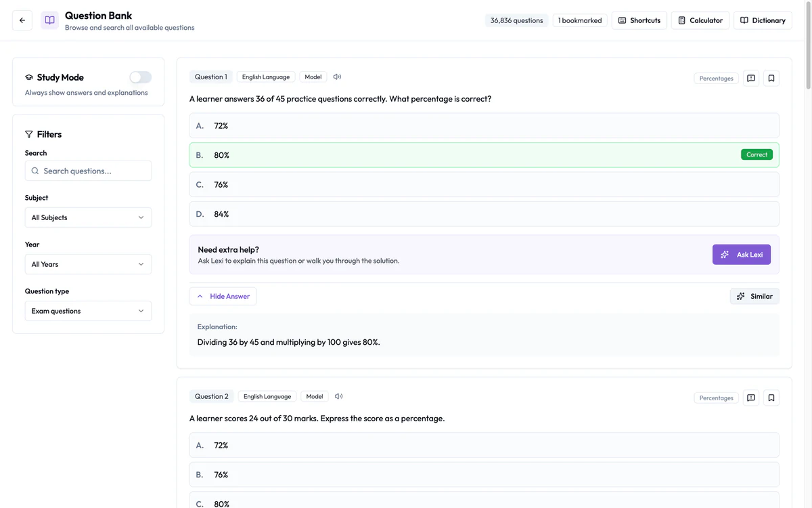Collapse answer with Hide Answer

tap(223, 296)
